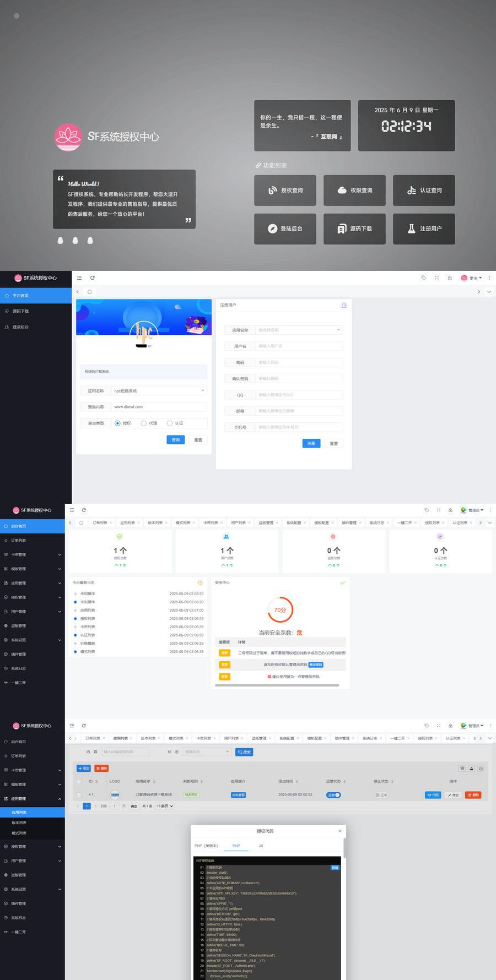Click the blue 注册 button
The width and height of the screenshot is (496, 980).
click(311, 443)
